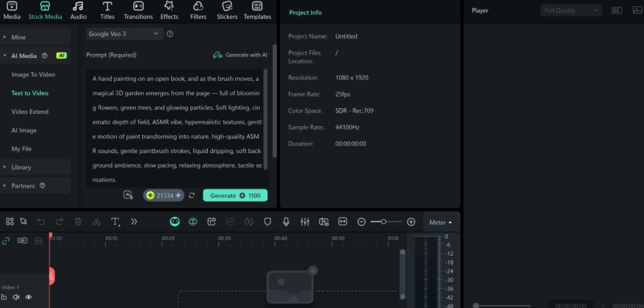Click the 00:20 timeline ruler mark

coord(168,238)
